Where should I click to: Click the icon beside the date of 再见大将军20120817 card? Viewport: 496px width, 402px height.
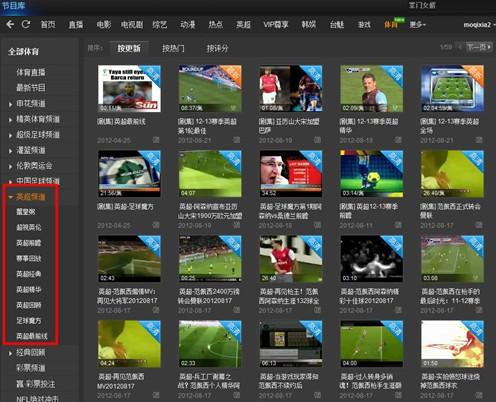[x=156, y=310]
